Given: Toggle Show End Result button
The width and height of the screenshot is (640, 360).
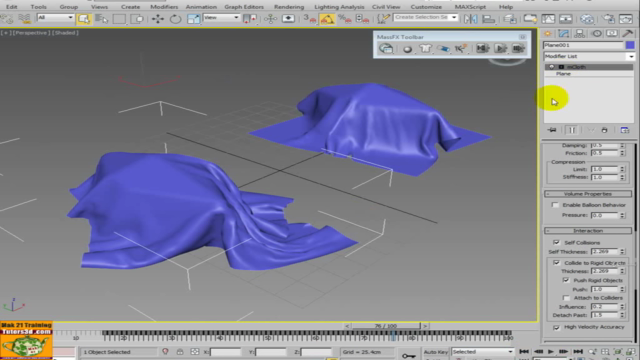Looking at the screenshot, I should (x=571, y=130).
